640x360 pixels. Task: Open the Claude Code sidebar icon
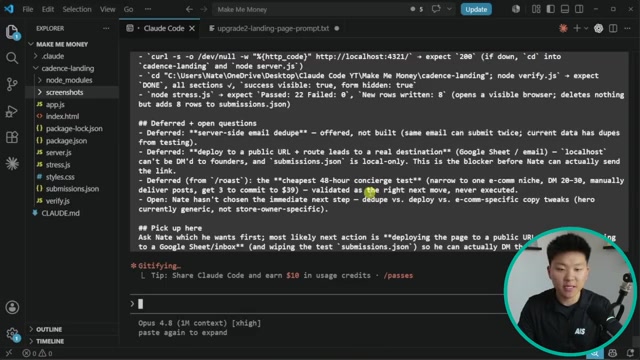12,164
